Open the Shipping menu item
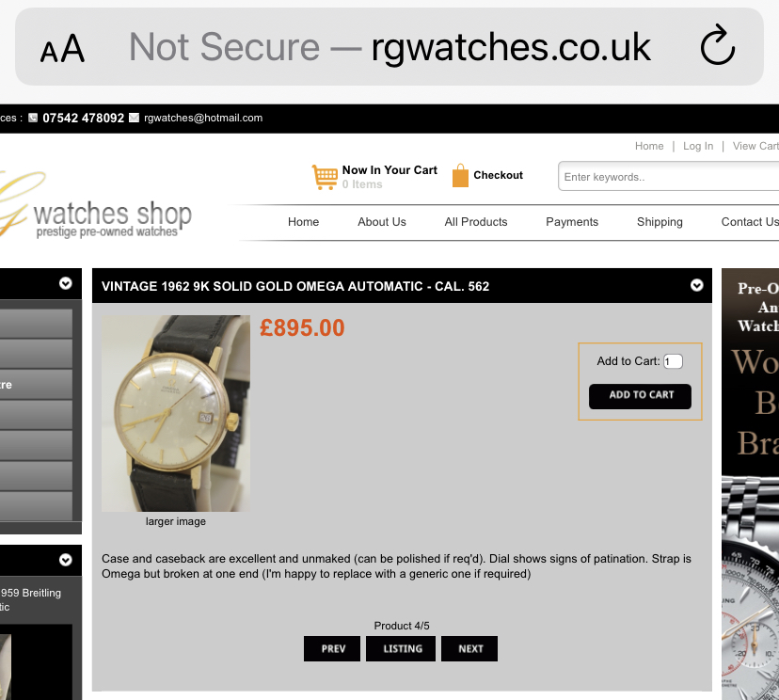This screenshot has width=779, height=700. pos(660,222)
